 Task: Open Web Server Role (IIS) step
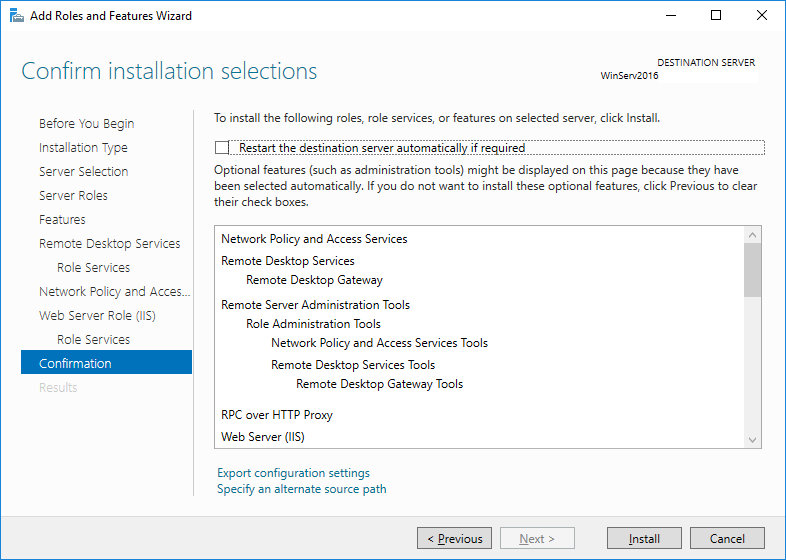97,316
